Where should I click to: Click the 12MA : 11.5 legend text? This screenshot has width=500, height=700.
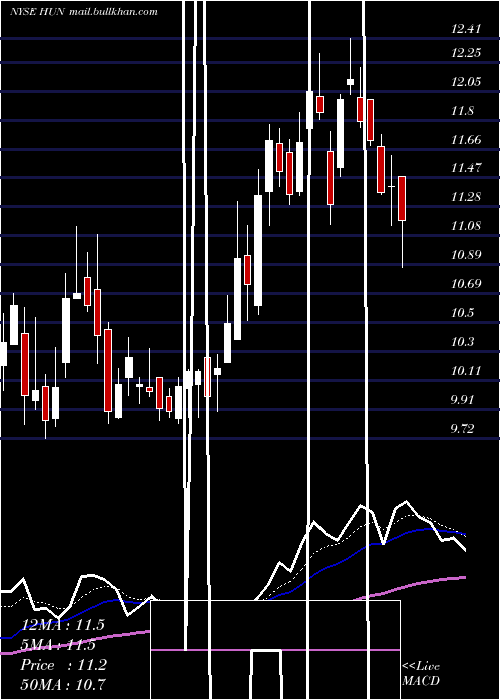62,625
